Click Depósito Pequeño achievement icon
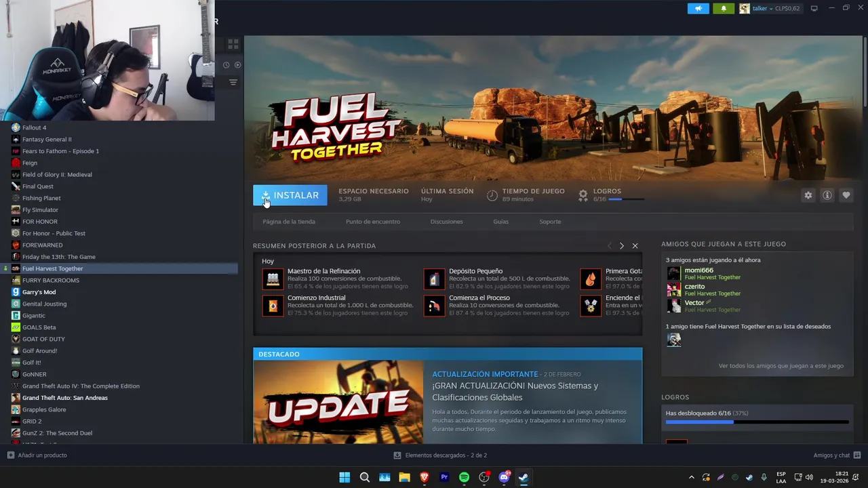868x488 pixels. point(434,279)
